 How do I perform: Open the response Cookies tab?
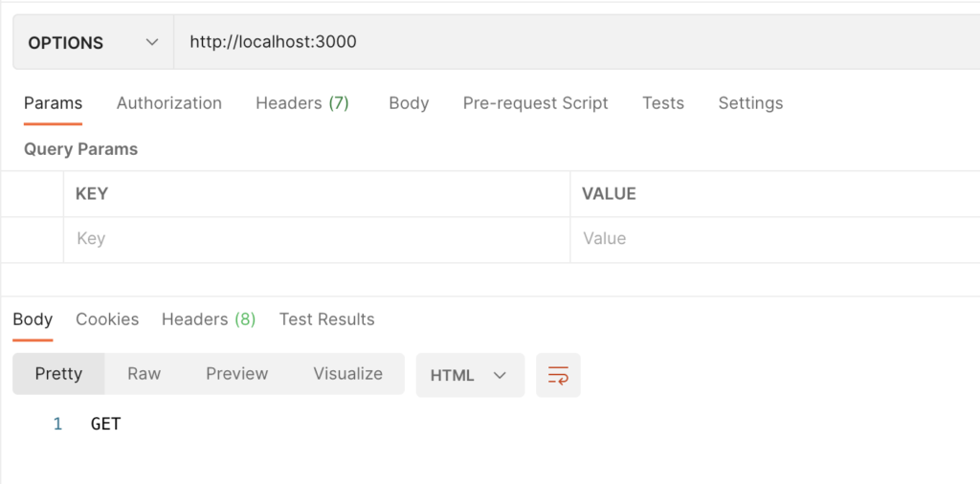(107, 319)
